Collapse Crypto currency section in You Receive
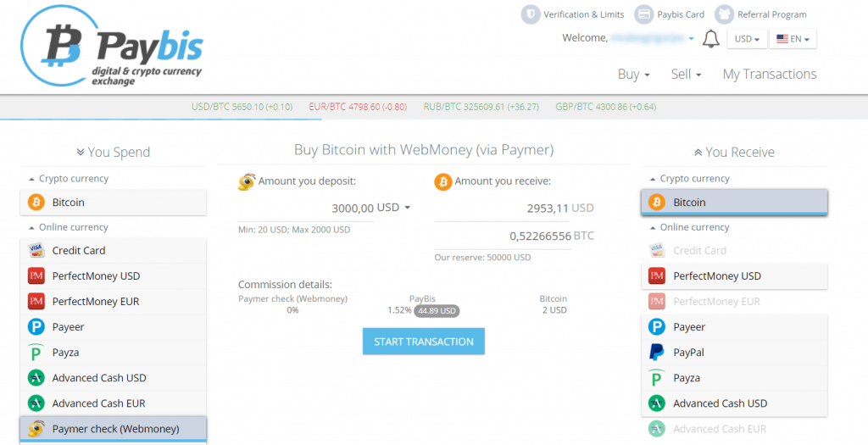 pos(689,179)
